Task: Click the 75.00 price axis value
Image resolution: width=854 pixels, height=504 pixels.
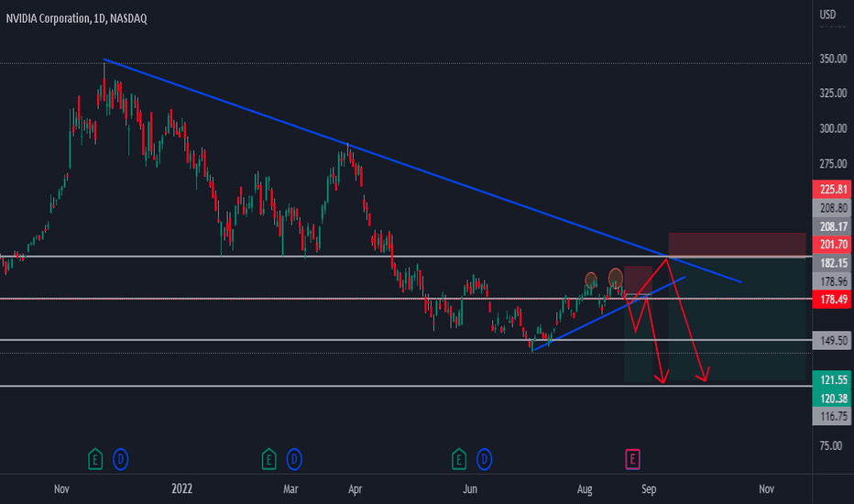Action: point(830,445)
